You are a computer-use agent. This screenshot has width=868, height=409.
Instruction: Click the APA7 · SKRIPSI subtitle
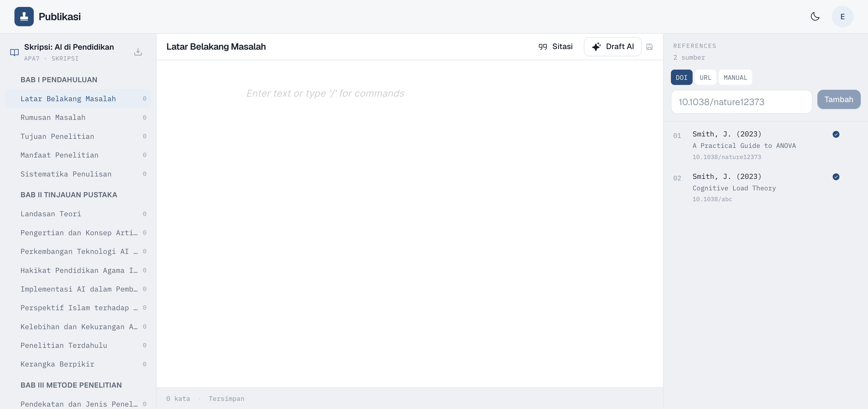[52, 58]
